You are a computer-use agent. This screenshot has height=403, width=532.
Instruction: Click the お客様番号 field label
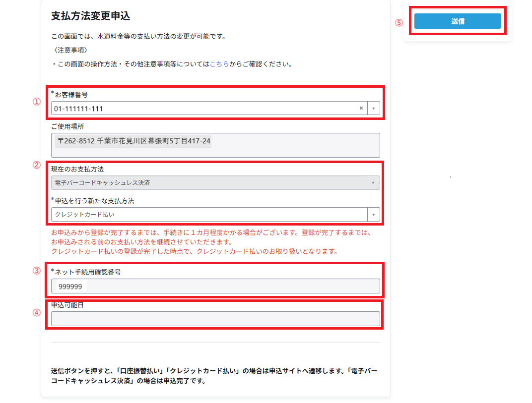pyautogui.click(x=71, y=95)
